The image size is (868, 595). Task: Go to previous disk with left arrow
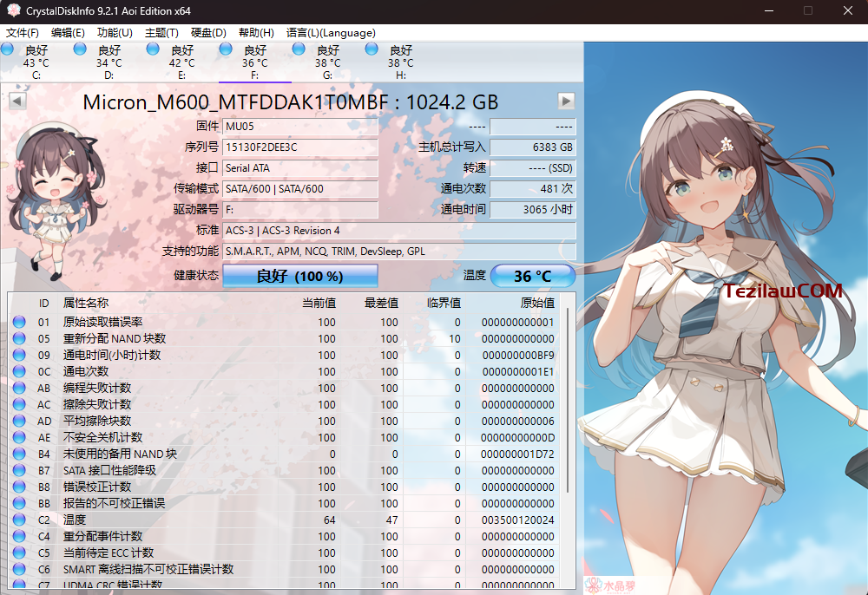(x=17, y=101)
